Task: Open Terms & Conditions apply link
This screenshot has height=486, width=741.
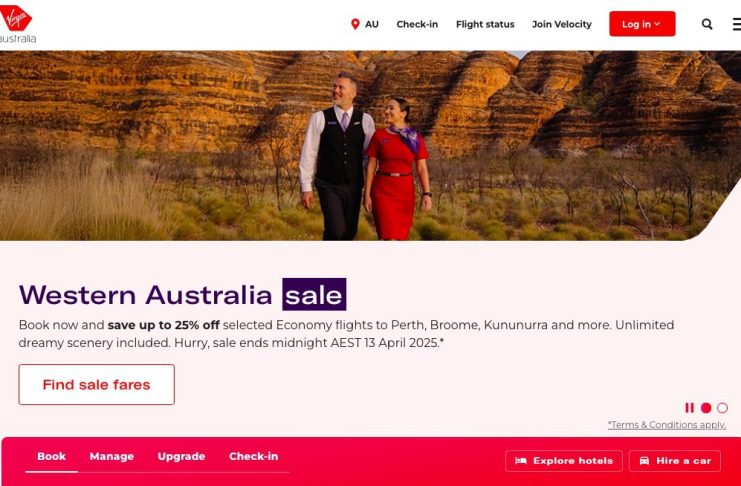Action: [x=667, y=425]
